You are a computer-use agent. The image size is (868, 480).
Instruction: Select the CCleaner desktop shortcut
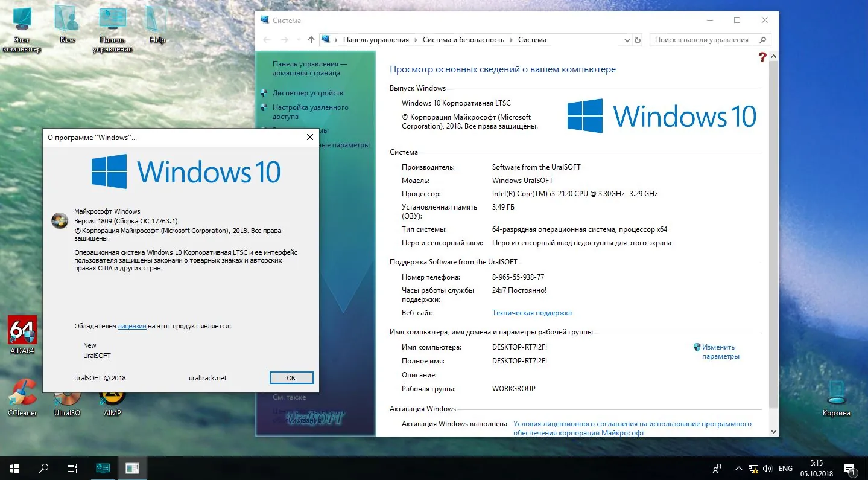(22, 398)
